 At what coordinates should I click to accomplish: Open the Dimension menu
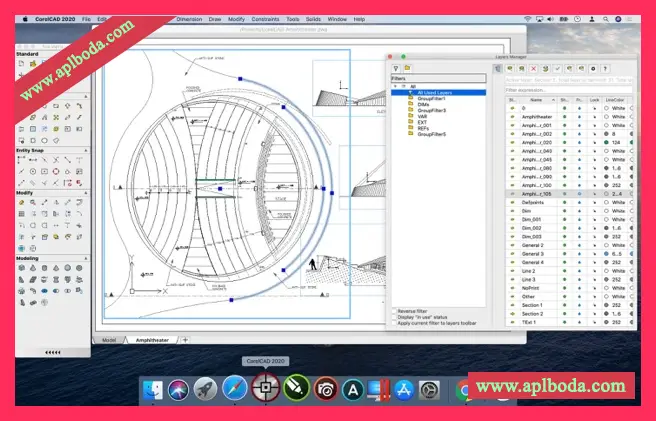(187, 18)
